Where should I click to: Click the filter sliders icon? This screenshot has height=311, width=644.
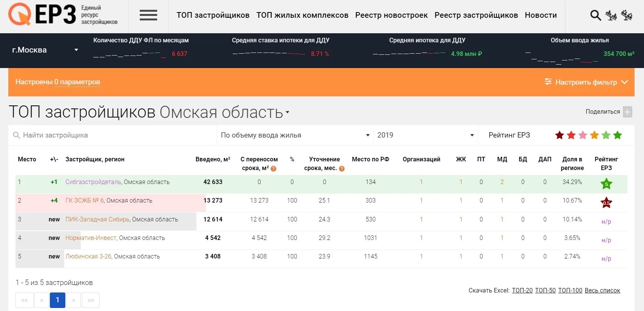click(548, 82)
